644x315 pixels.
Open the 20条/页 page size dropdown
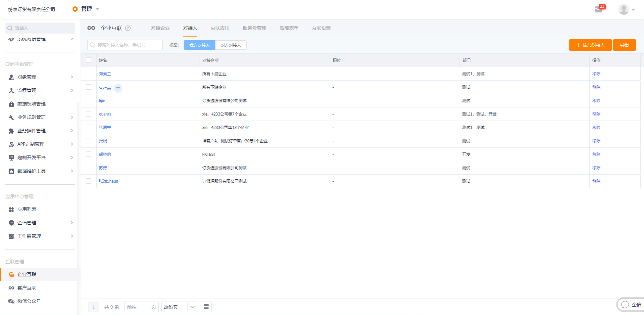179,307
